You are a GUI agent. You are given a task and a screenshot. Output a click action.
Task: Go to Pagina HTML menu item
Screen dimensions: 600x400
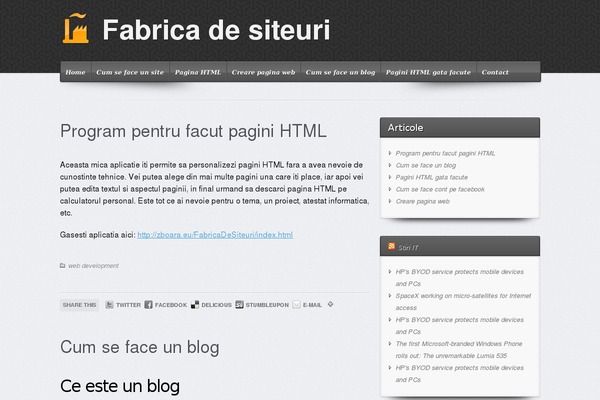[x=198, y=72]
